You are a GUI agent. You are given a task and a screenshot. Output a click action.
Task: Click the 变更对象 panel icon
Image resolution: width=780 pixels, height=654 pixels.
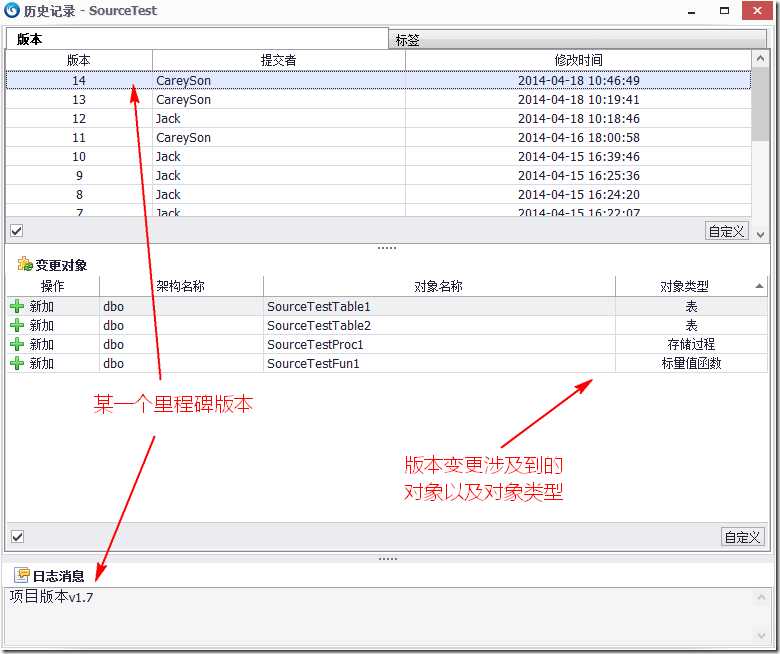(25, 264)
